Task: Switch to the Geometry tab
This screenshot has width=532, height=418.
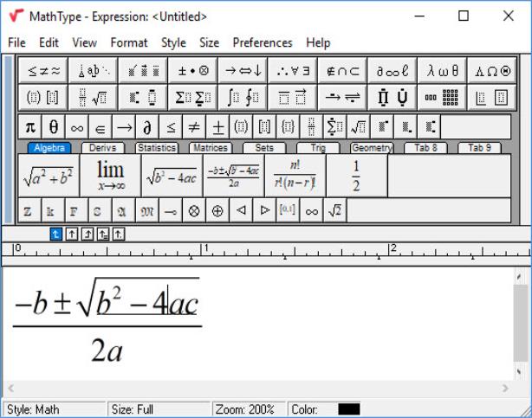Action: (372, 148)
